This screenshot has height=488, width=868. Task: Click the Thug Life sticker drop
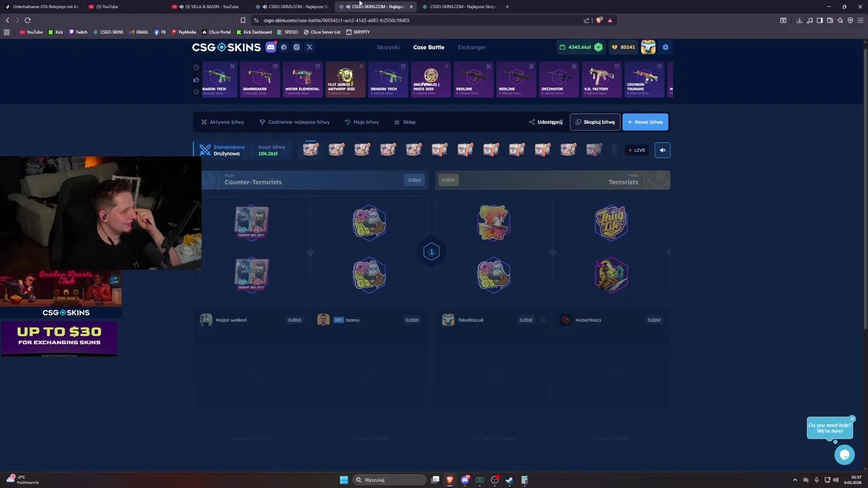coord(611,222)
